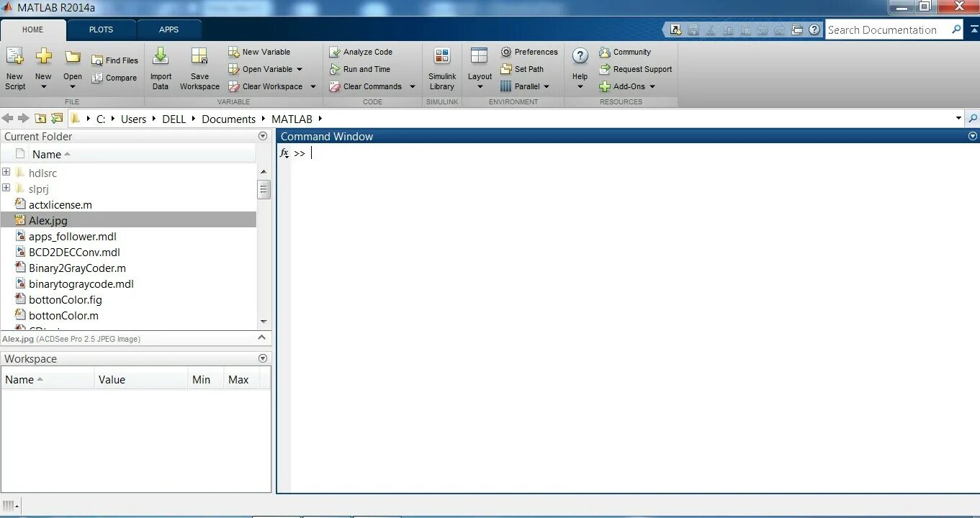
Task: Open the Workspace panel actions menu
Action: 263,358
